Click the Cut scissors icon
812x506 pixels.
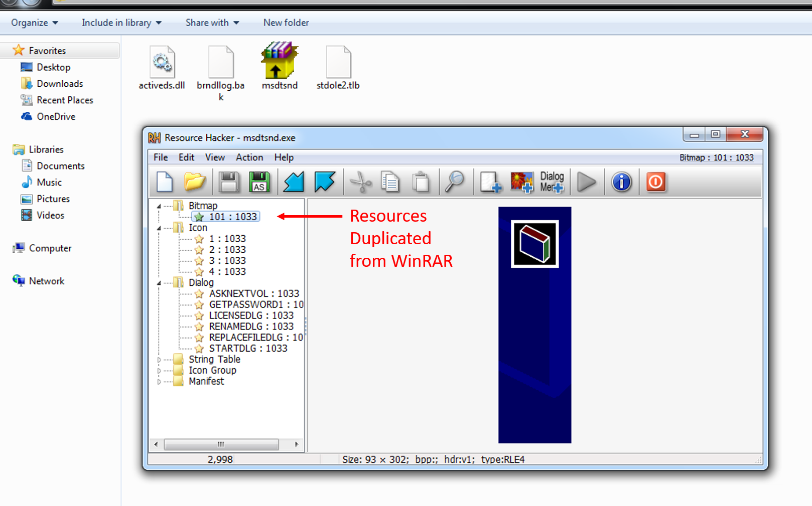point(360,182)
